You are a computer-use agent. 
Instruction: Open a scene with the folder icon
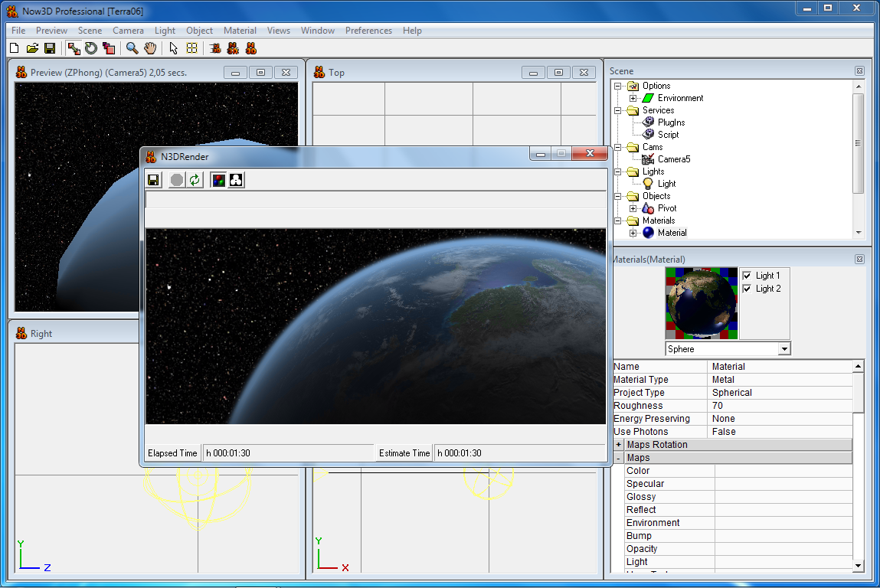[32, 48]
